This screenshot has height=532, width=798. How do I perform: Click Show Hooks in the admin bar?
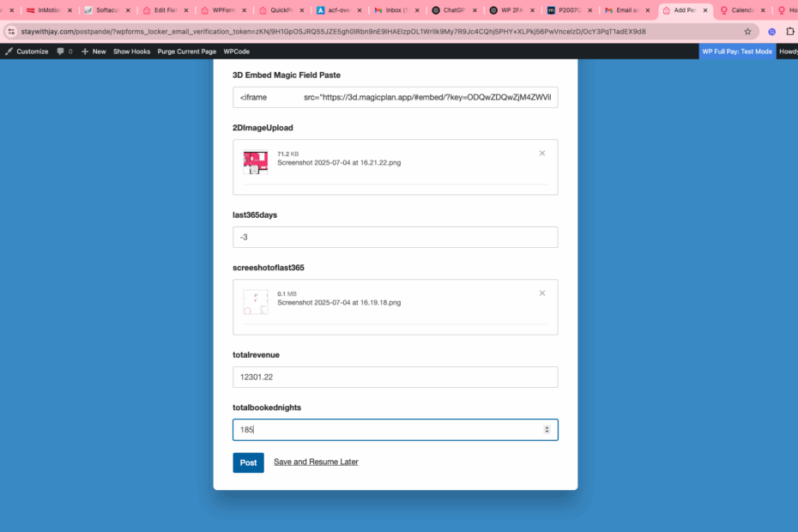(x=131, y=51)
